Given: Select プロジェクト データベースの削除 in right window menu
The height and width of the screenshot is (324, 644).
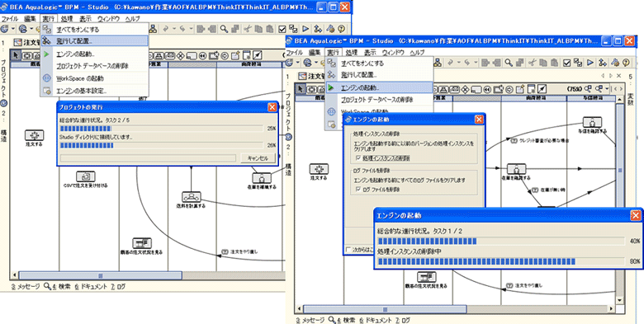Looking at the screenshot, I should coord(380,100).
